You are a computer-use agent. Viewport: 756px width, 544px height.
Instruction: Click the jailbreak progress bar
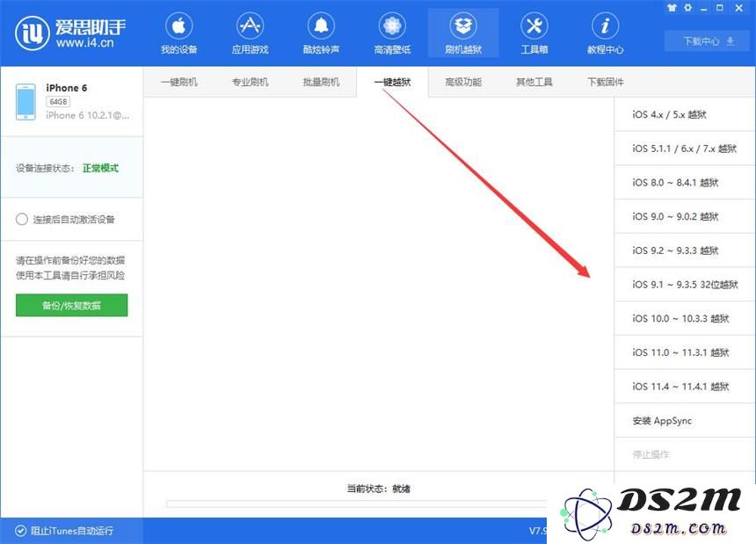point(357,504)
